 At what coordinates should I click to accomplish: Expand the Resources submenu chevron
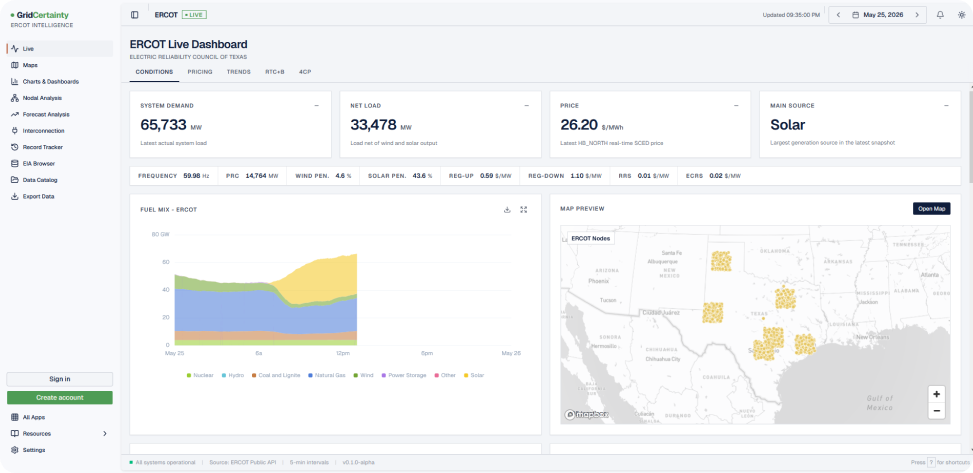click(105, 433)
